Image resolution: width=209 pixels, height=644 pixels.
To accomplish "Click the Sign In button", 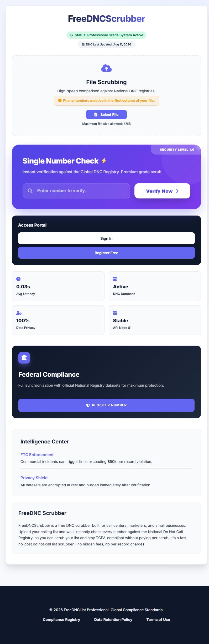I will [106, 238].
